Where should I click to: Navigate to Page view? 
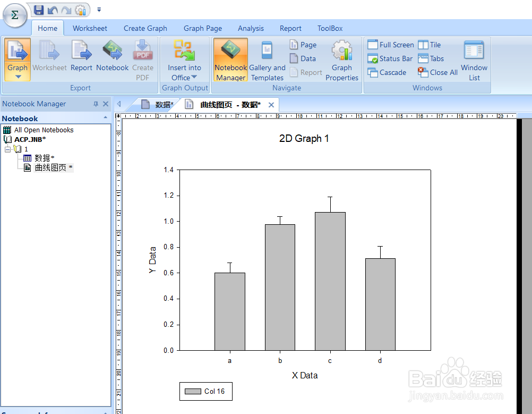(303, 45)
